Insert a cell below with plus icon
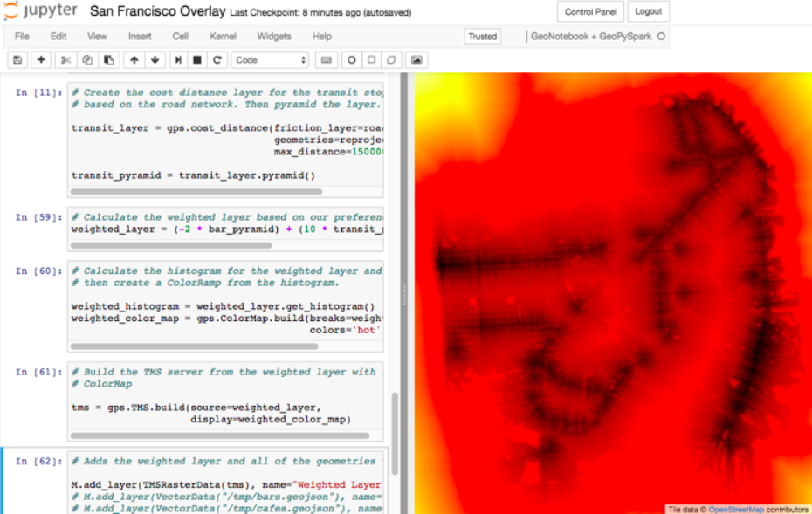The image size is (812, 514). pos(40,60)
